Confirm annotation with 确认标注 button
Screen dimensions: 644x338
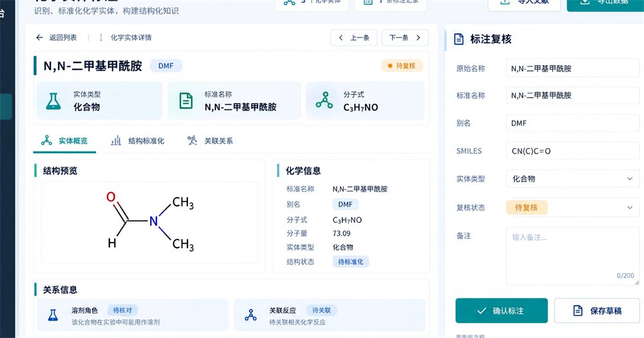point(502,310)
